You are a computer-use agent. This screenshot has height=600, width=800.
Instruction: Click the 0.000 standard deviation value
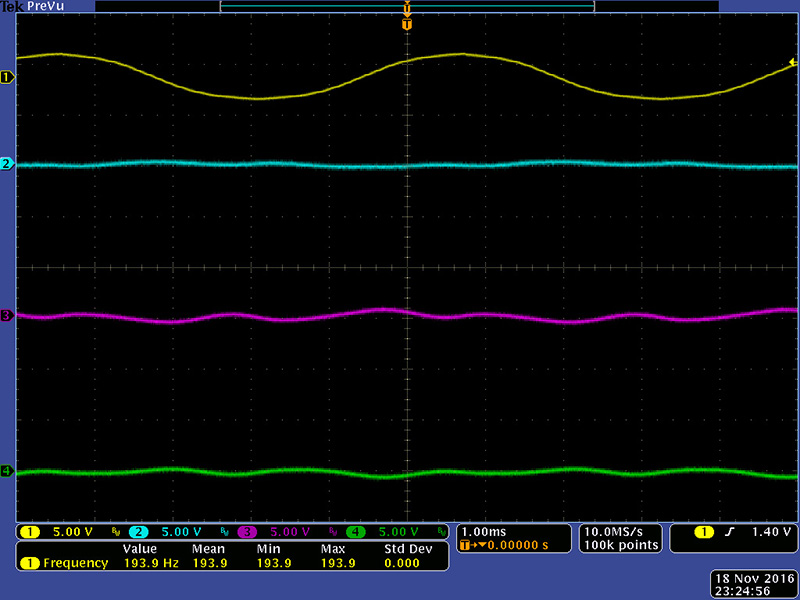click(x=402, y=563)
